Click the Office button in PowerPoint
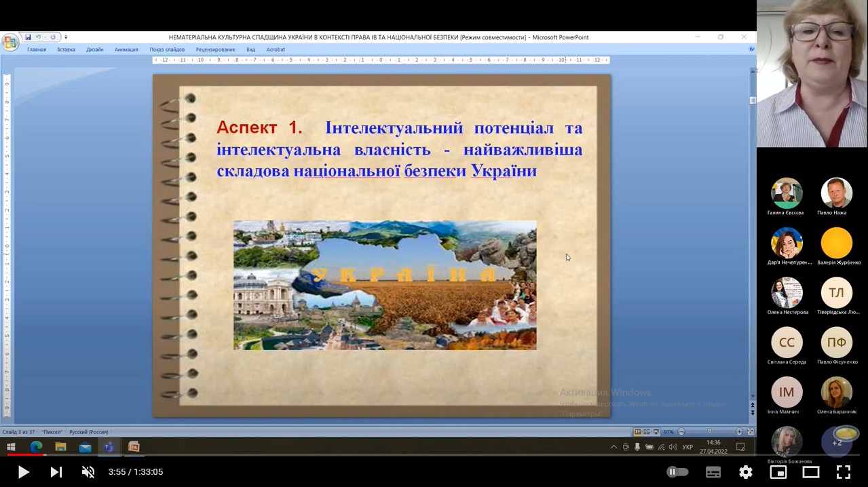The width and height of the screenshot is (868, 487). [10, 43]
